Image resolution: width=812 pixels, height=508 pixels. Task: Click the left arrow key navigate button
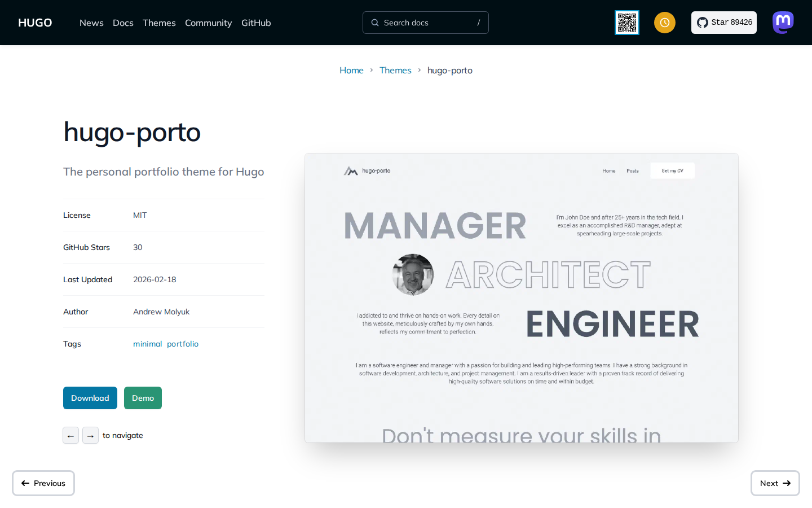70,435
